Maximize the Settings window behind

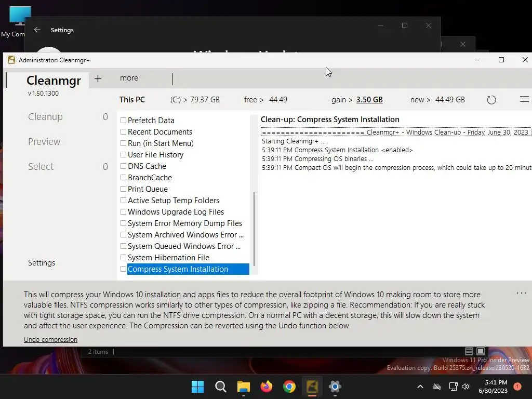coord(404,25)
